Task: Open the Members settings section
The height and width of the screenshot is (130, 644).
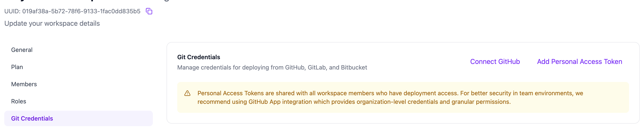Action: pos(24,84)
